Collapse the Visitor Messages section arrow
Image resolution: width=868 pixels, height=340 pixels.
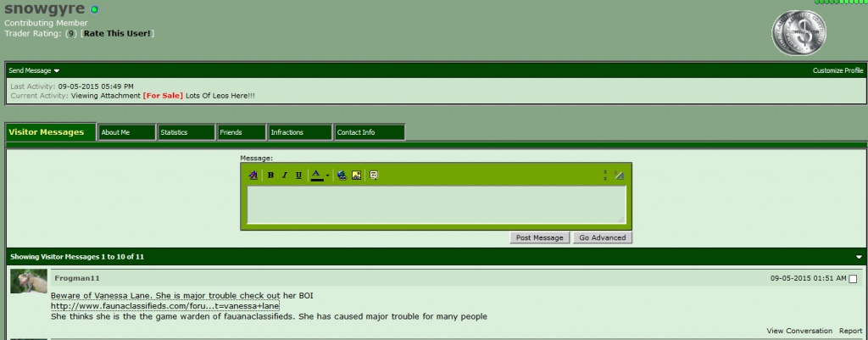tap(860, 257)
